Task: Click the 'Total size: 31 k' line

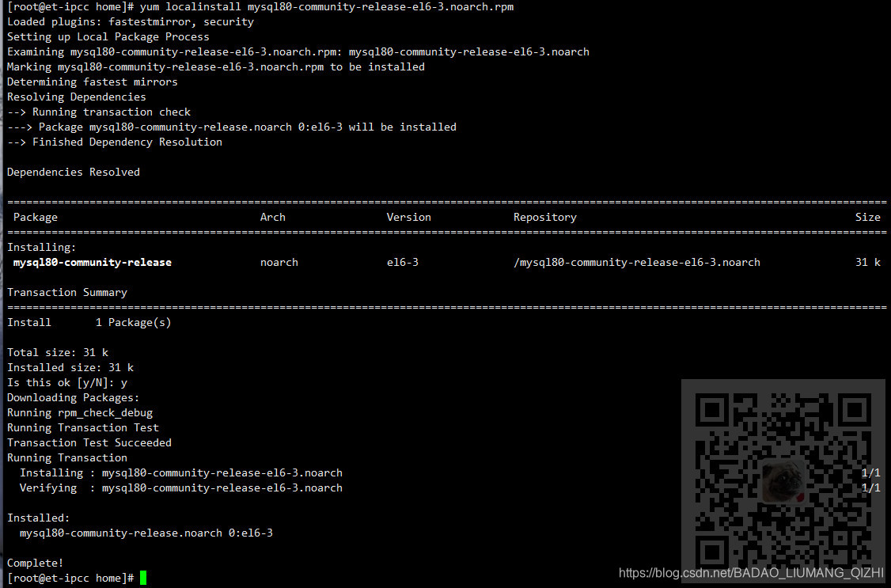Action: [58, 352]
